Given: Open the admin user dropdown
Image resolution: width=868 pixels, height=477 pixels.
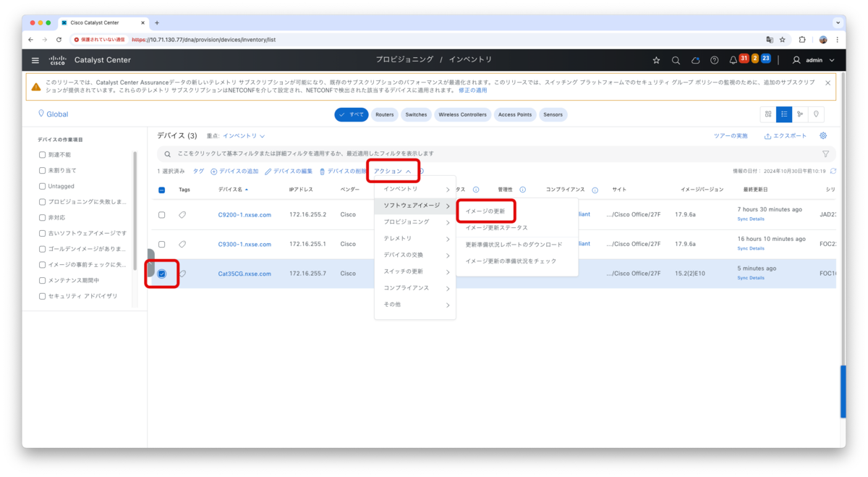Looking at the screenshot, I should [x=814, y=60].
